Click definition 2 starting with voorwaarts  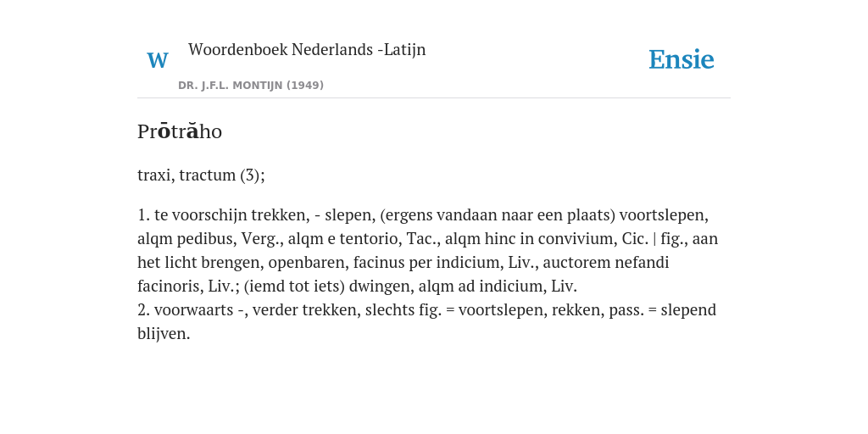[x=427, y=321]
